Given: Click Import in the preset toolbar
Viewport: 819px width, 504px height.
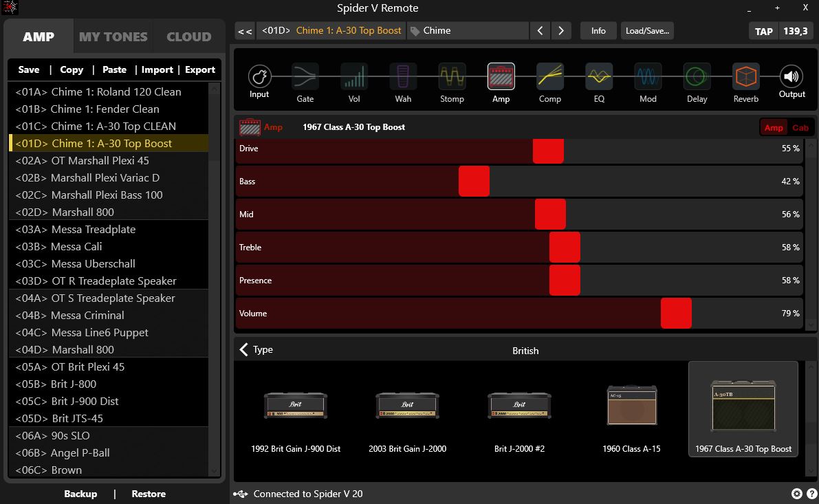Looking at the screenshot, I should [157, 69].
